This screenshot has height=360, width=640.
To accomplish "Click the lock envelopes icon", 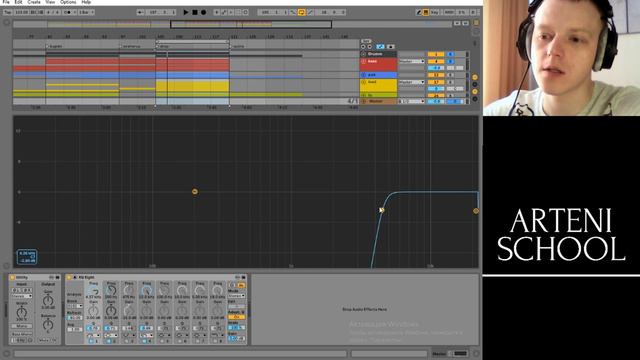I will click(x=390, y=47).
